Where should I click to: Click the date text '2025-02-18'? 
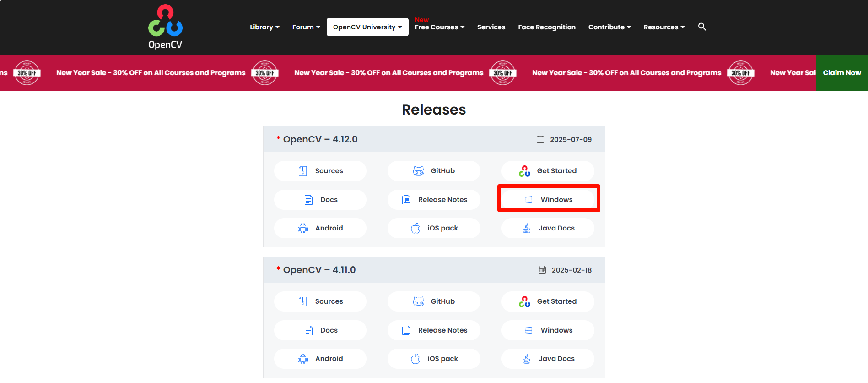coord(572,270)
